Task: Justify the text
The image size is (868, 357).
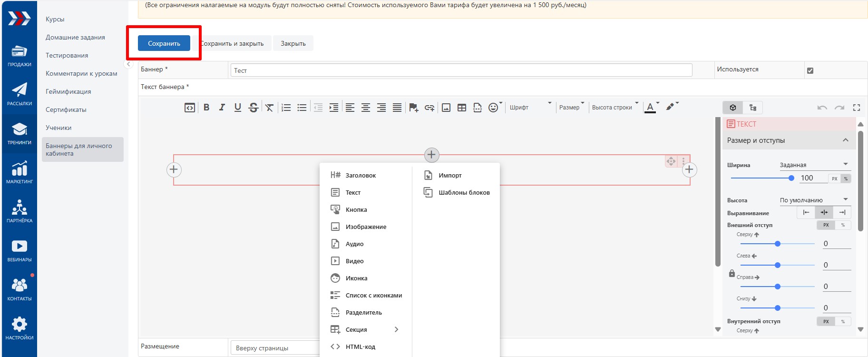Action: coord(397,108)
